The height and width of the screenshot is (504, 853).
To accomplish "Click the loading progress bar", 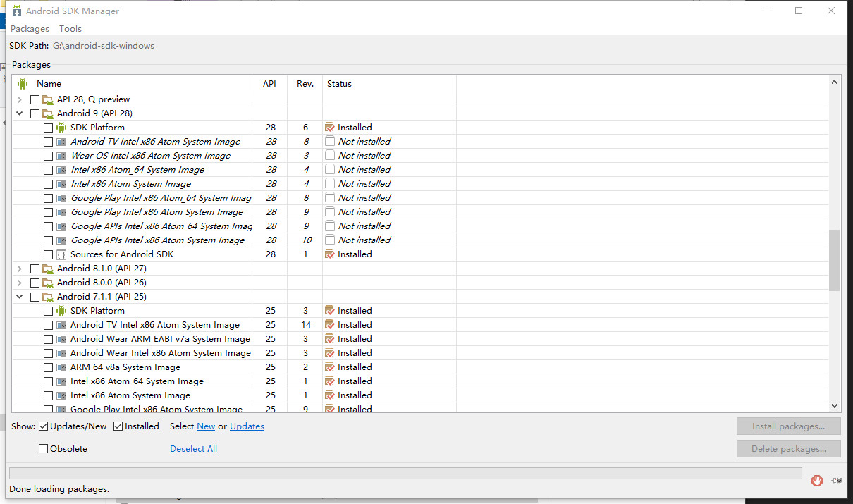I will click(x=405, y=474).
